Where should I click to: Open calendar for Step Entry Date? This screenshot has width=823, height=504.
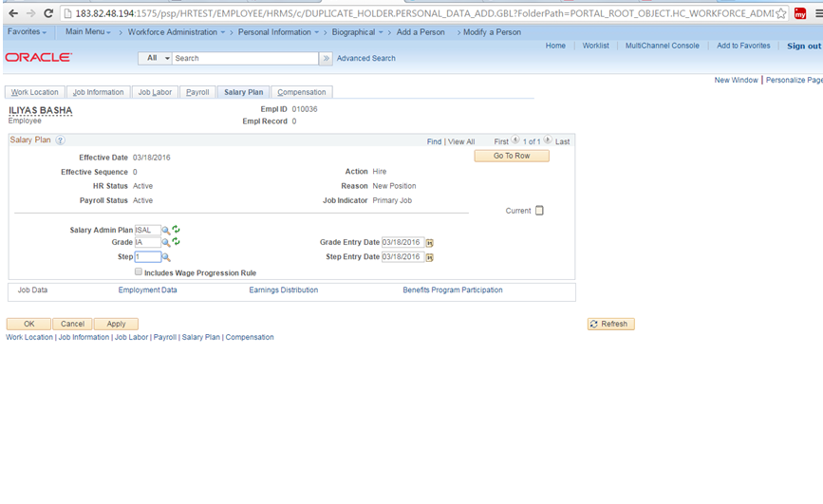(x=429, y=257)
